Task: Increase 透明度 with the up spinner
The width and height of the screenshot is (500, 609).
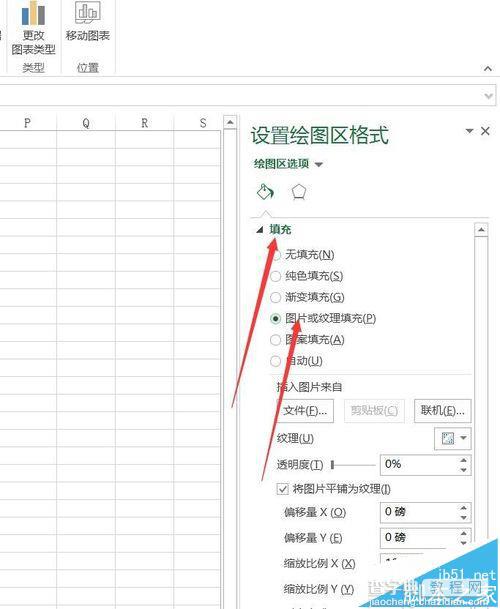Action: 463,460
